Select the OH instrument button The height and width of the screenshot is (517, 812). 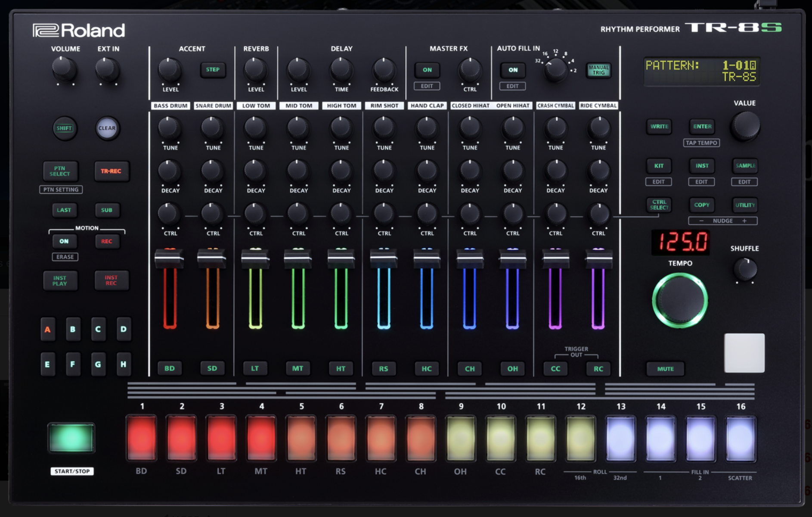512,368
